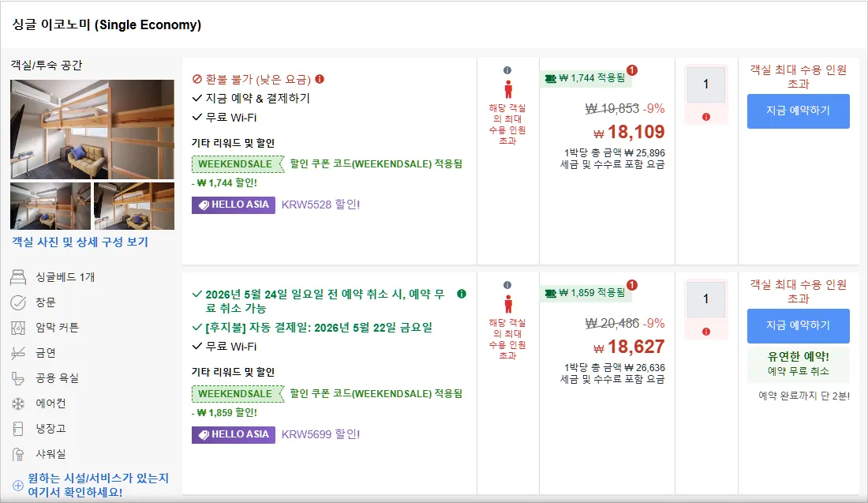Click the 싱글 이코노미 (Single Economy) heading

(107, 25)
